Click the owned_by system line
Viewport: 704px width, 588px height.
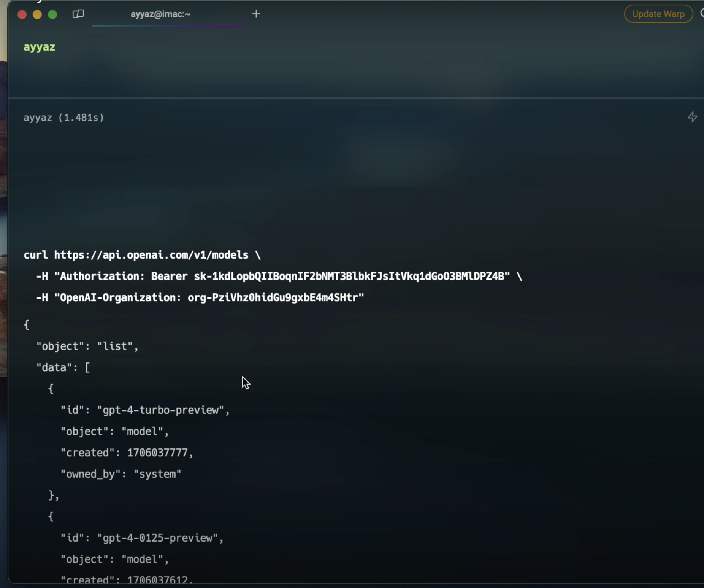[x=121, y=474]
